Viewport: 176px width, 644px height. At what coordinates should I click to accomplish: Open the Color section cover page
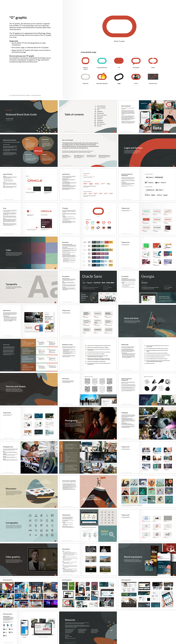click(x=29, y=253)
